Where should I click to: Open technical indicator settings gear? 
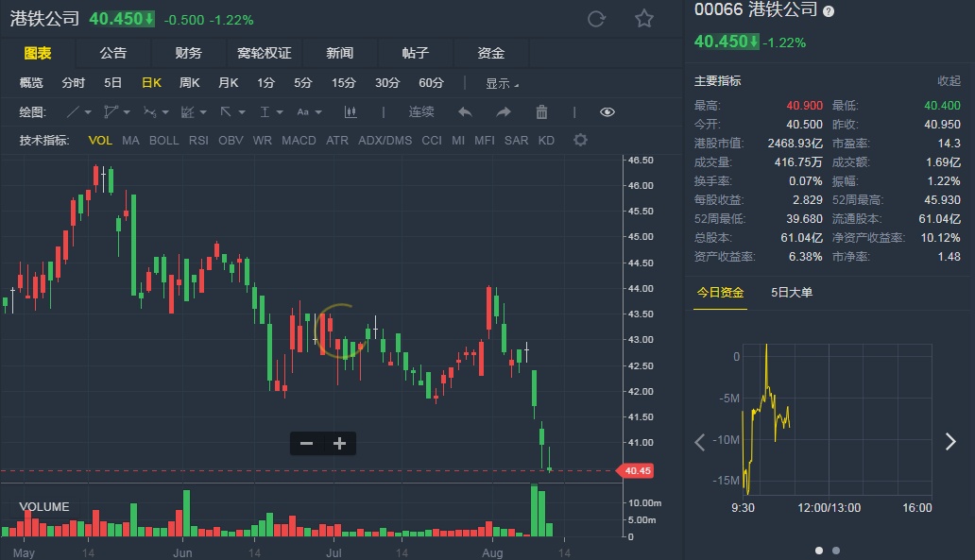coord(580,140)
